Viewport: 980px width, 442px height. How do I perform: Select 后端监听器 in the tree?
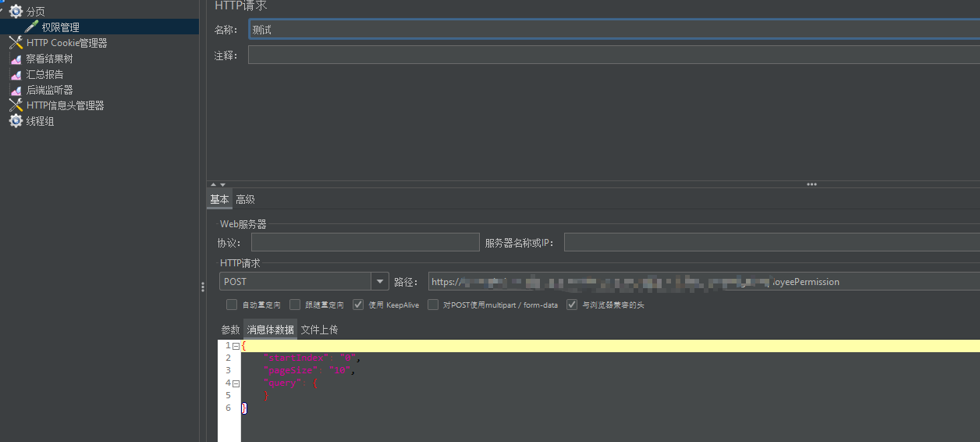(50, 90)
